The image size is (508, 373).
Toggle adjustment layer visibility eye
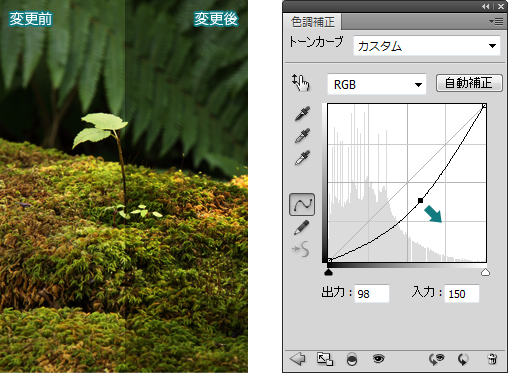pos(378,359)
